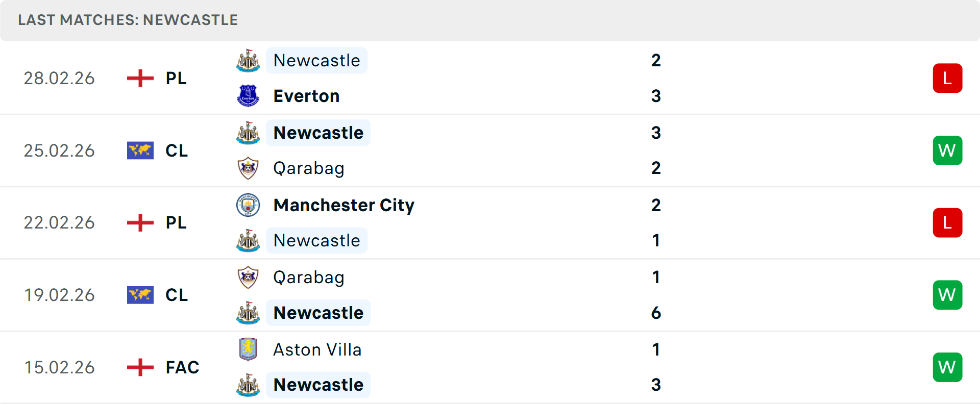
Task: Click the Newcastle club crest next to Everton match
Action: (248, 60)
